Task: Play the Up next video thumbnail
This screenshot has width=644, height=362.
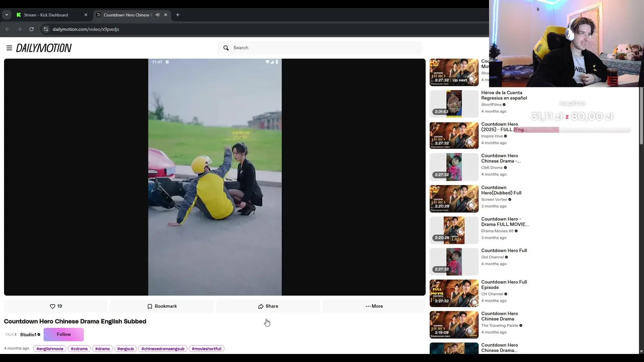Action: 454,72
